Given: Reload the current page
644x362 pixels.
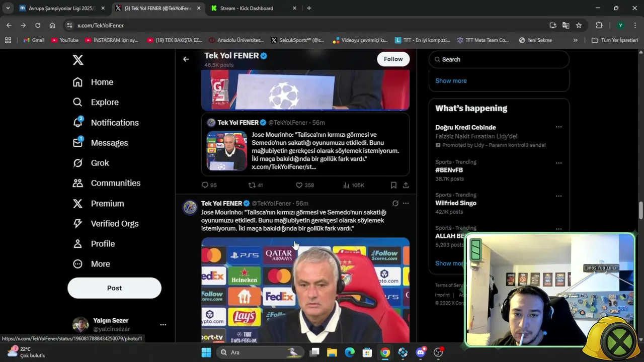Looking at the screenshot, I should pyautogui.click(x=38, y=25).
